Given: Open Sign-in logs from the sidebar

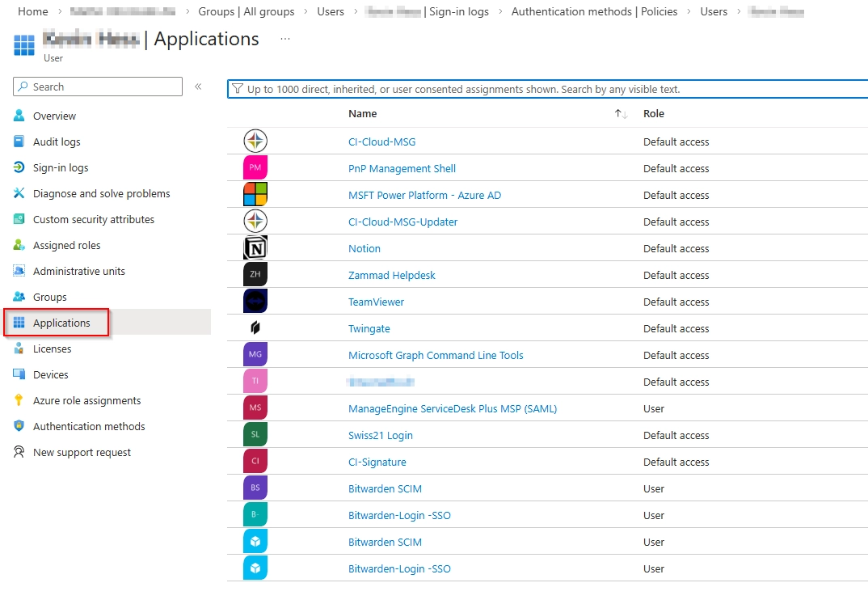Looking at the screenshot, I should [59, 167].
